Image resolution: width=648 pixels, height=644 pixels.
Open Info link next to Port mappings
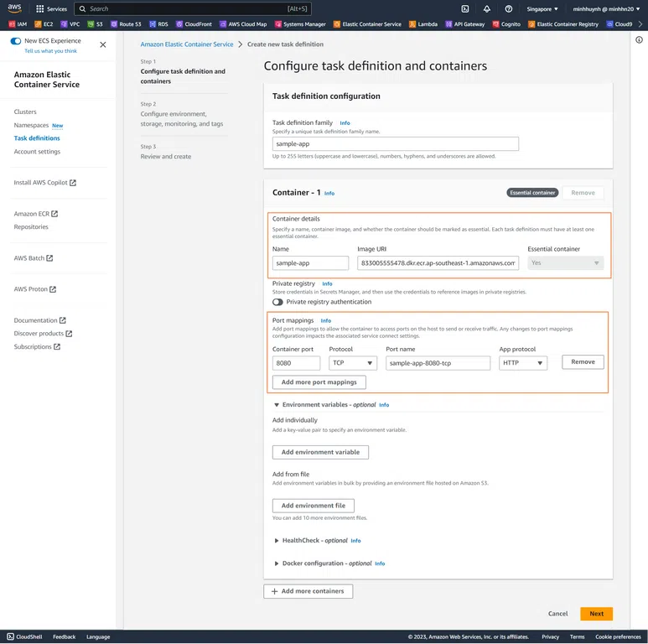point(325,320)
